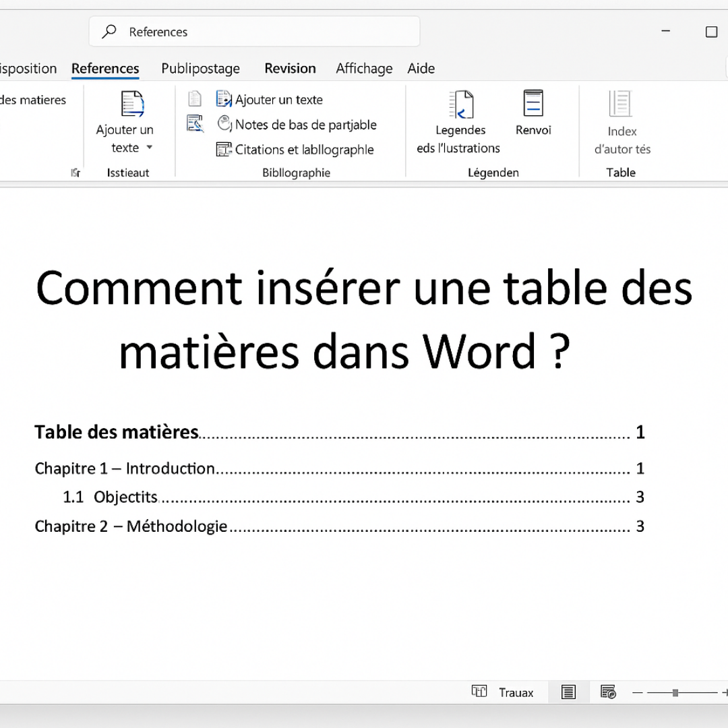Switch to the Affichage tab
This screenshot has height=728, width=728.
point(365,68)
